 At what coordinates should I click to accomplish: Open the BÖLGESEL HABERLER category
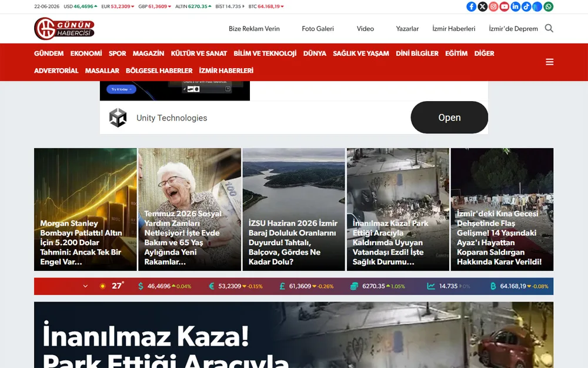point(159,71)
